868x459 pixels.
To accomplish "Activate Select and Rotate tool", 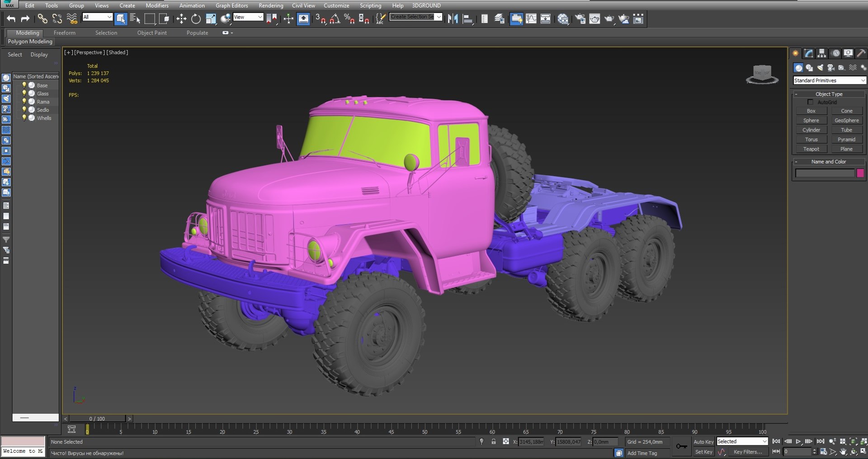I will [x=196, y=19].
